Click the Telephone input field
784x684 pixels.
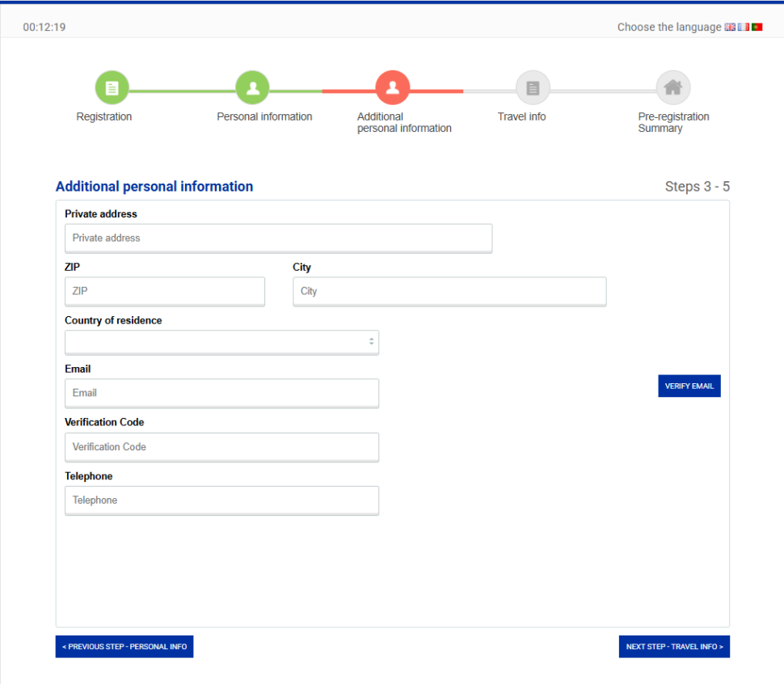[221, 500]
